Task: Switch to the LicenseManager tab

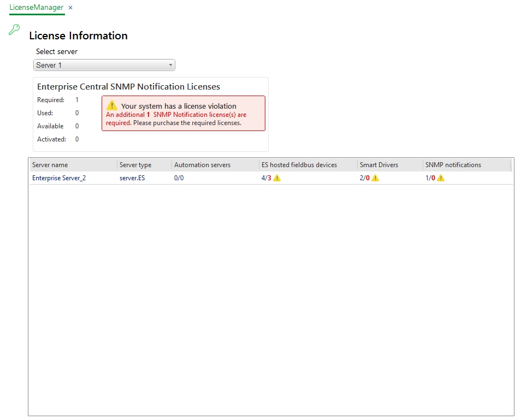Action: tap(36, 7)
